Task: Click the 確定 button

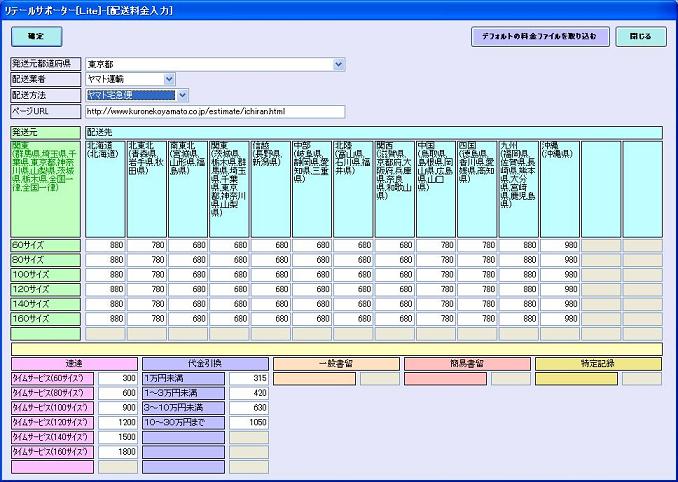Action: tap(36, 36)
